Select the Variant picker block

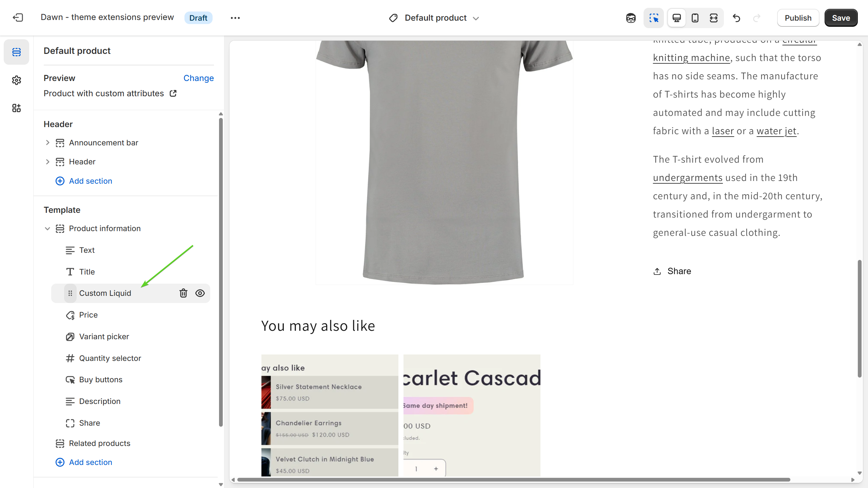(x=104, y=337)
